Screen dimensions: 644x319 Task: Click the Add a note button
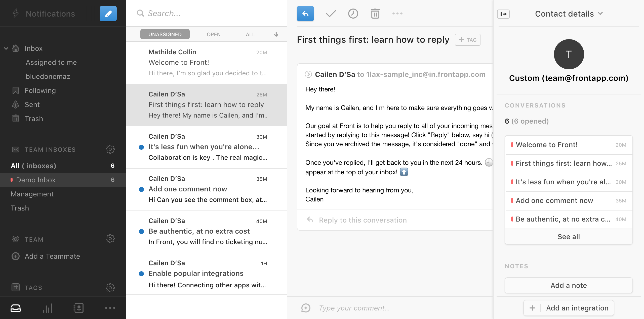tap(569, 285)
